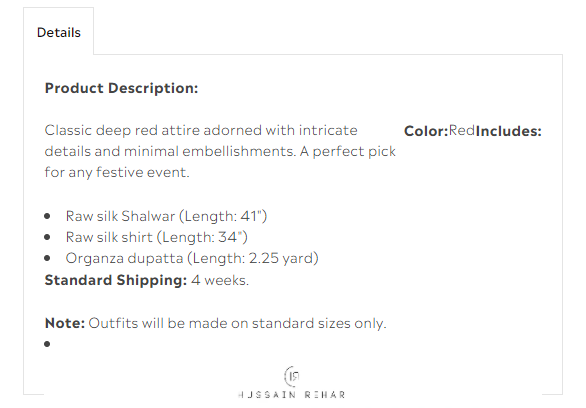Click the Color: label

pyautogui.click(x=426, y=131)
